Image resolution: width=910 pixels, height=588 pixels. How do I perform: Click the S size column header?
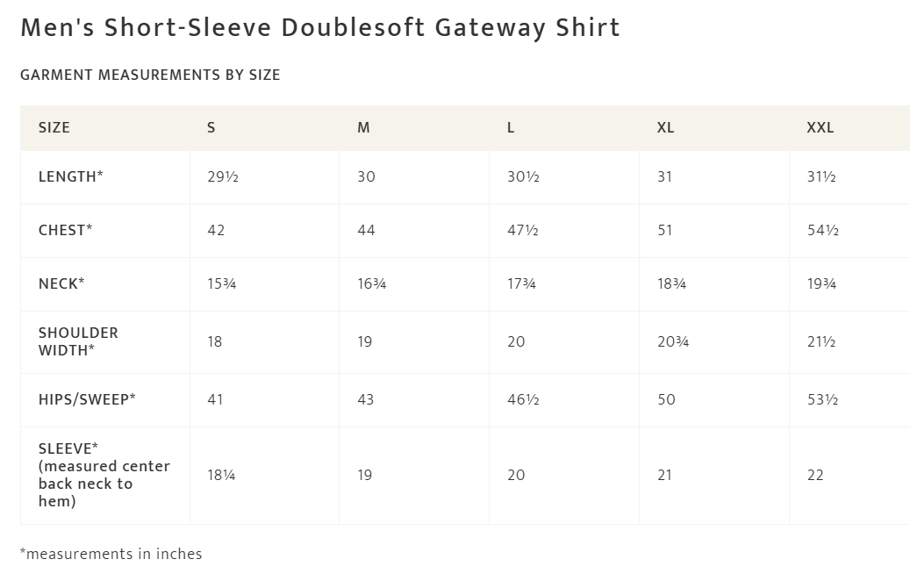click(211, 128)
